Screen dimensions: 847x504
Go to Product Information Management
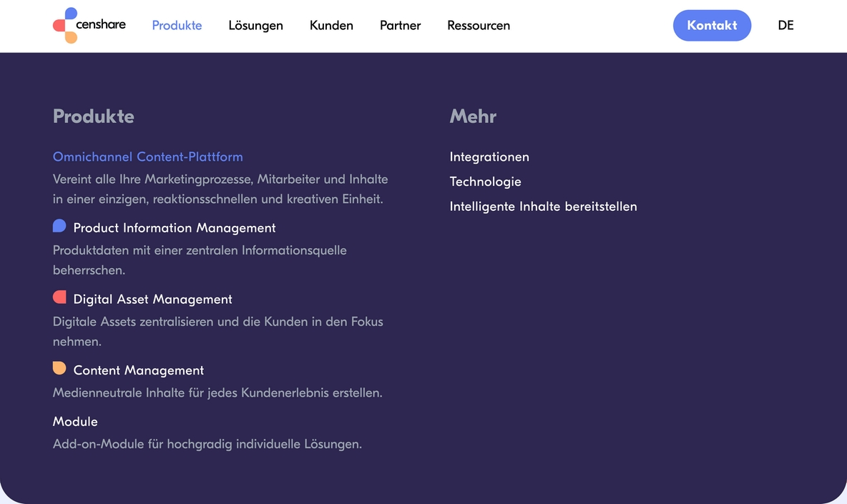[175, 228]
